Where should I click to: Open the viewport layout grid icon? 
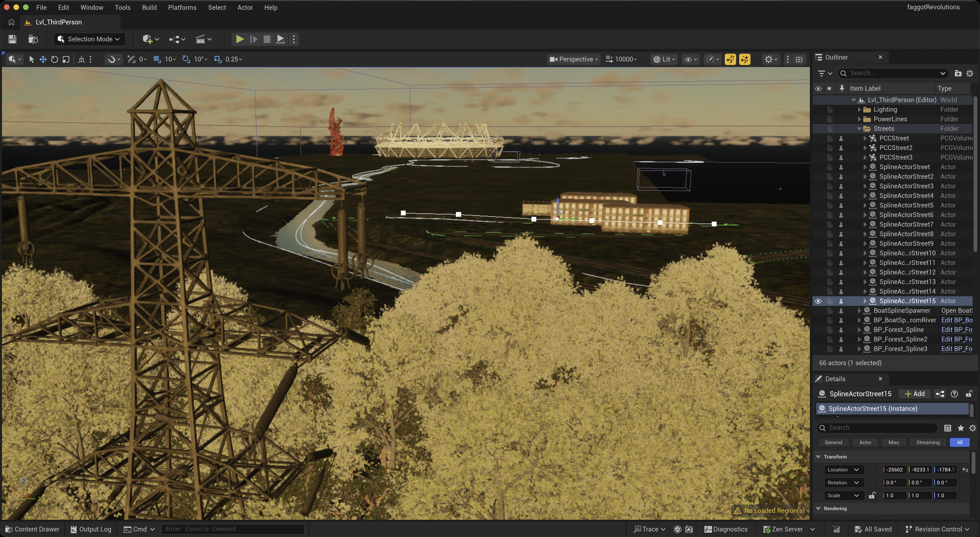point(799,59)
